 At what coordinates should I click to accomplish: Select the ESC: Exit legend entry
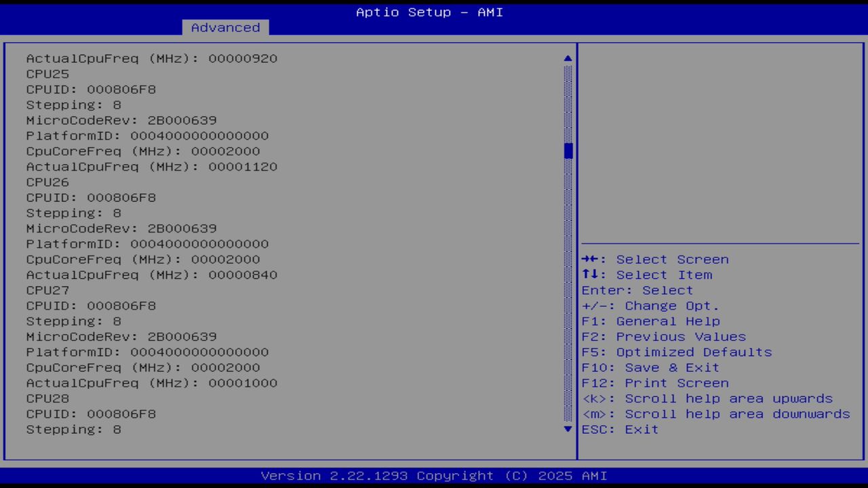point(620,429)
